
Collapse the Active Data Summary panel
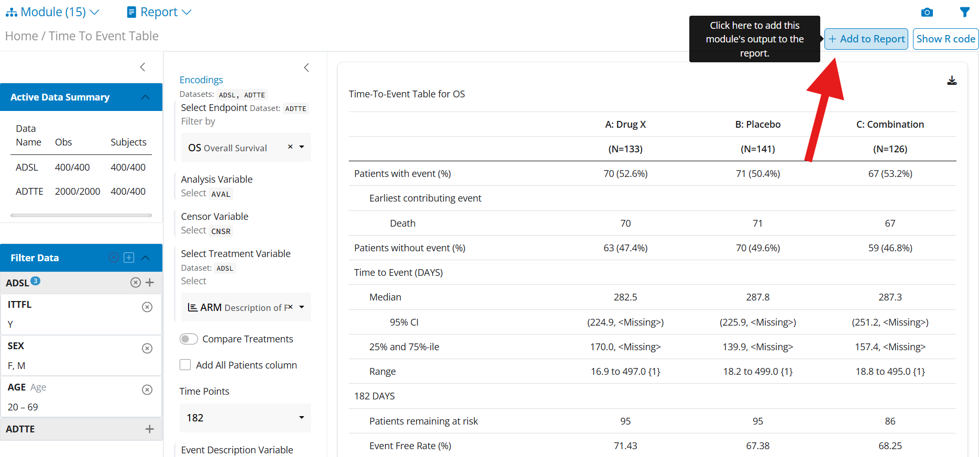(145, 97)
